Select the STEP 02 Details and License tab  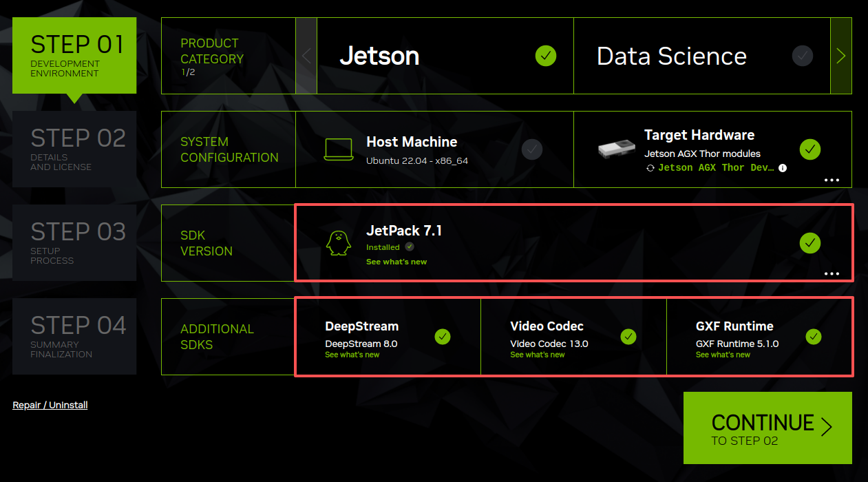click(x=74, y=149)
